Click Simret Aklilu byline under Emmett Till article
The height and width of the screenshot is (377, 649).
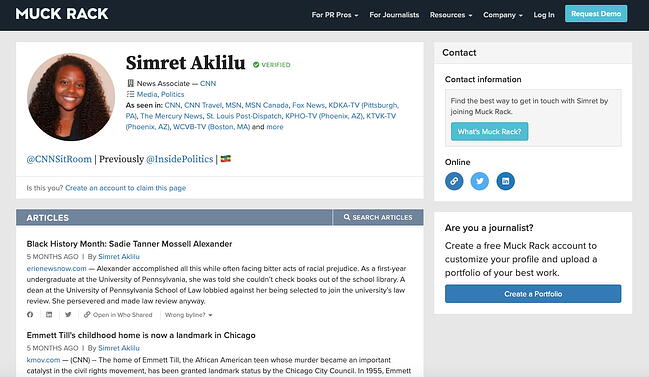tap(119, 348)
